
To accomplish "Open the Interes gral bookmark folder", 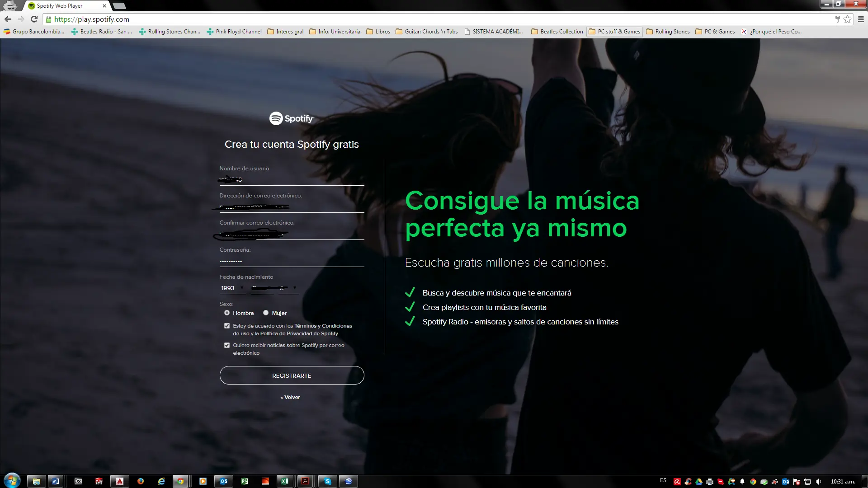I will pos(285,32).
